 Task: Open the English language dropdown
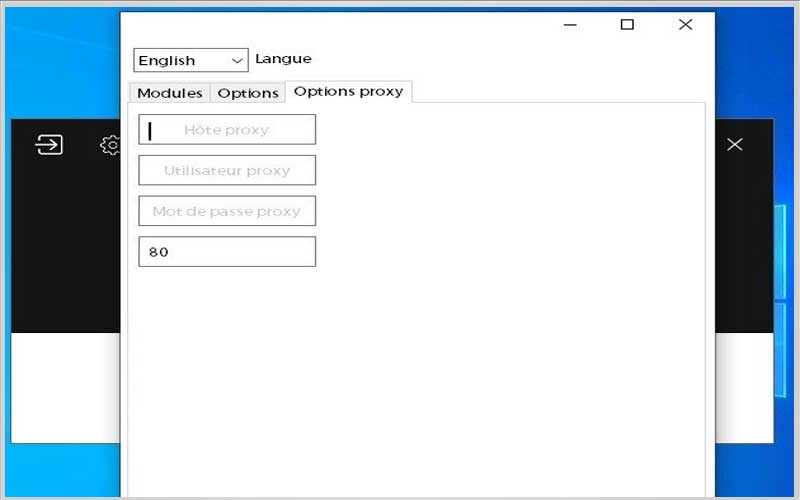pos(191,60)
